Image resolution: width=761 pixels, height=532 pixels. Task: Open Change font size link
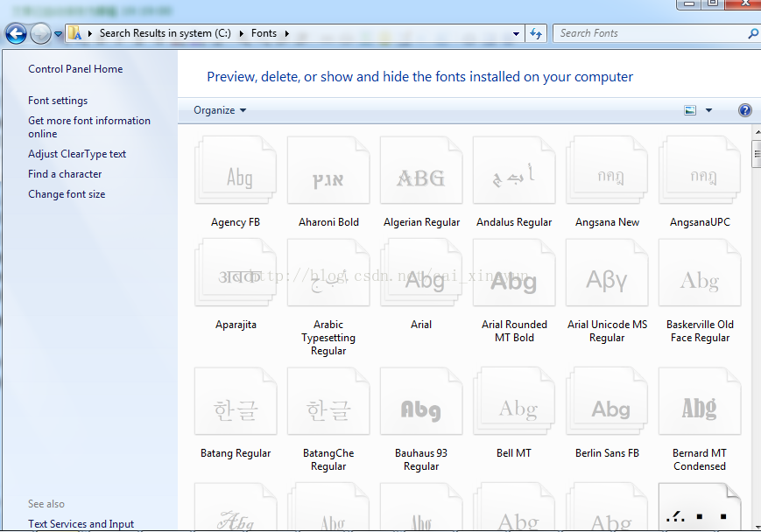[67, 194]
